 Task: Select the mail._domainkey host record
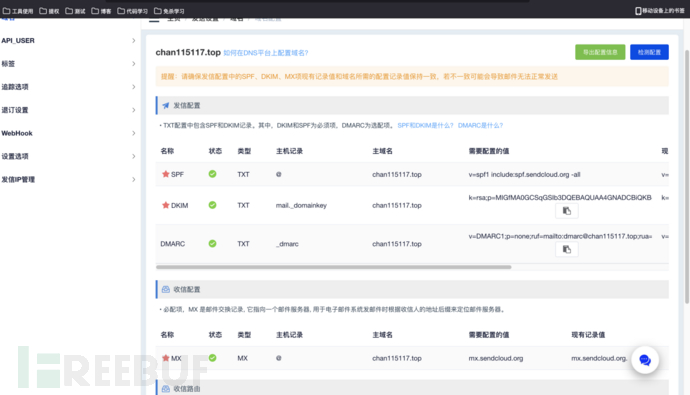tap(301, 205)
